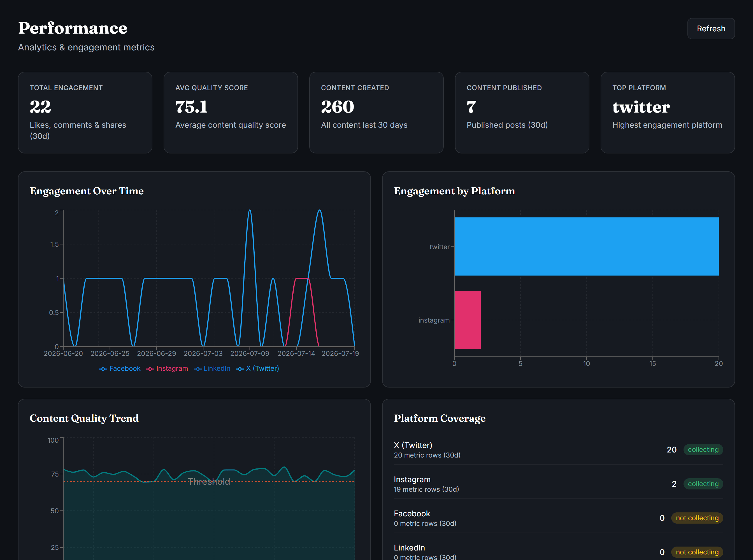Click the Content Created value 260
Screen dimensions: 753x560
338,107
